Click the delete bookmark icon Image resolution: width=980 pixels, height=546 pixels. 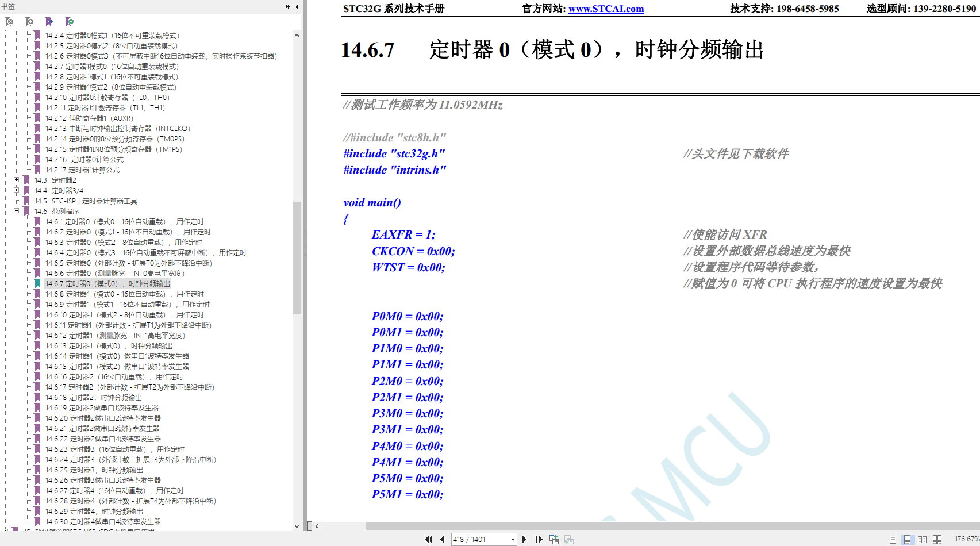tap(9, 22)
